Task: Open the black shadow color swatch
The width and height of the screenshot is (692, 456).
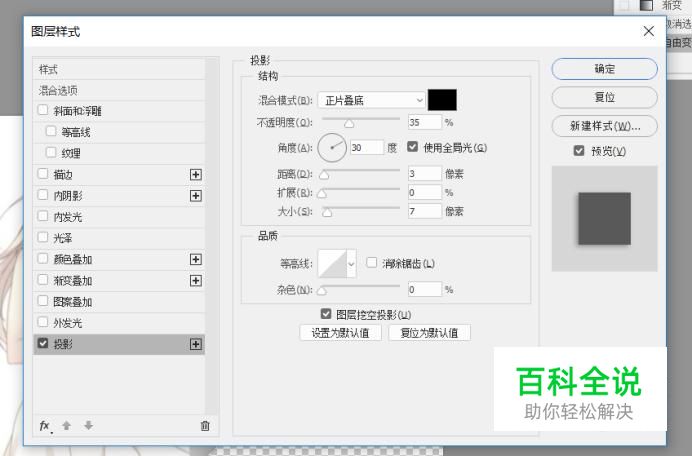Action: pyautogui.click(x=442, y=100)
